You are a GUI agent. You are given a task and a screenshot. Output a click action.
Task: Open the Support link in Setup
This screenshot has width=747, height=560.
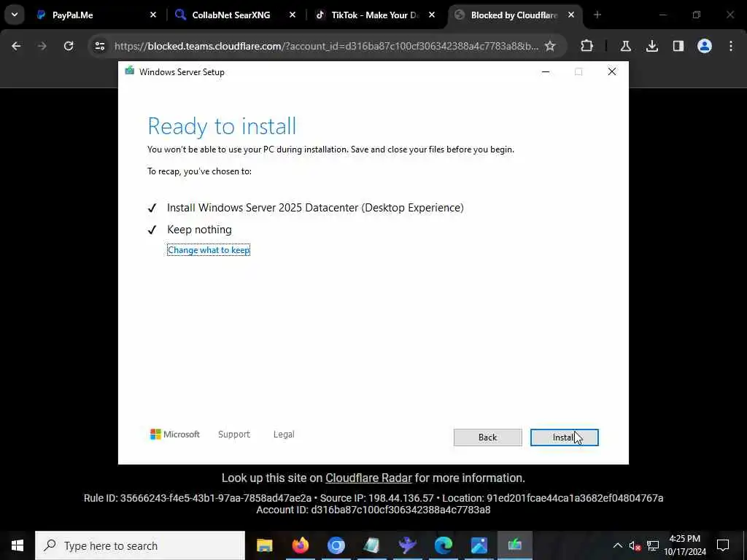pos(234,435)
